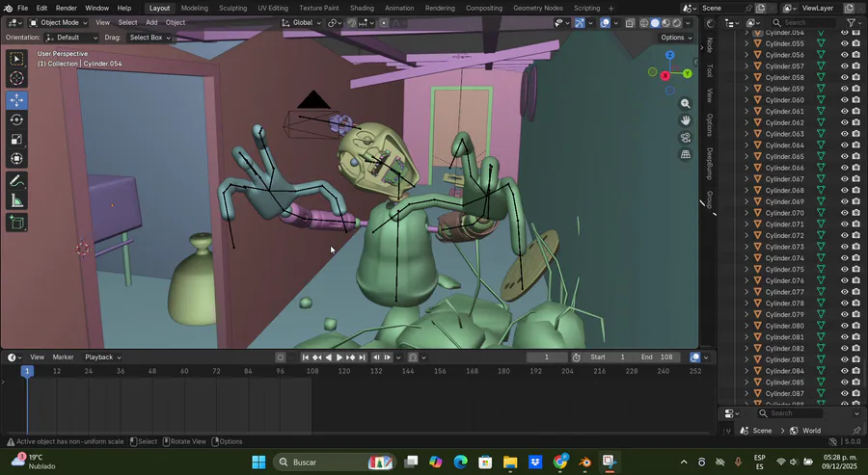868x475 pixels.
Task: Open the outliner filter funnel icon
Action: point(852,23)
